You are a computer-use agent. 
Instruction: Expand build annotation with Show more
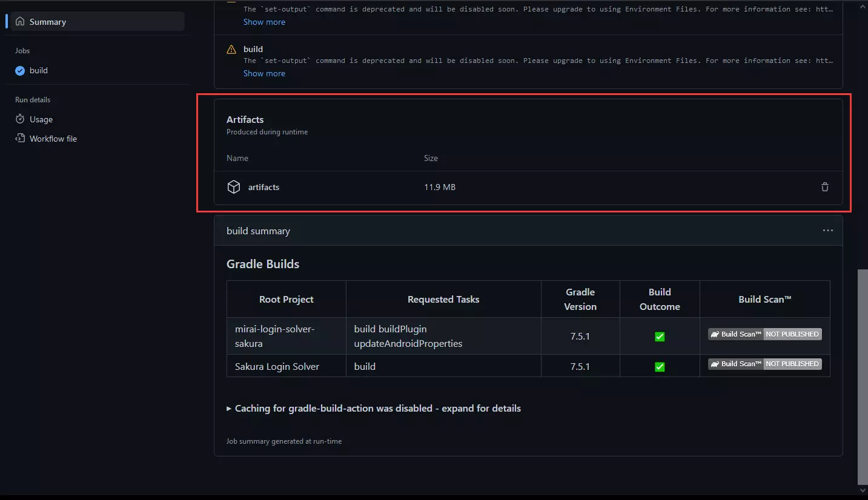coord(264,73)
